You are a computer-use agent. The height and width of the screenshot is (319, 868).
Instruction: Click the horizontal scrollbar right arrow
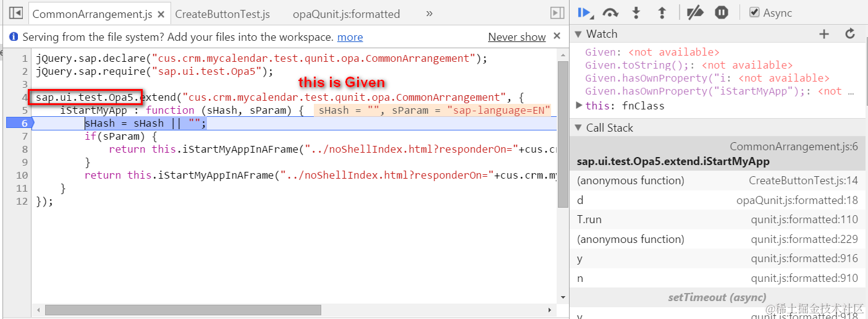pos(549,310)
